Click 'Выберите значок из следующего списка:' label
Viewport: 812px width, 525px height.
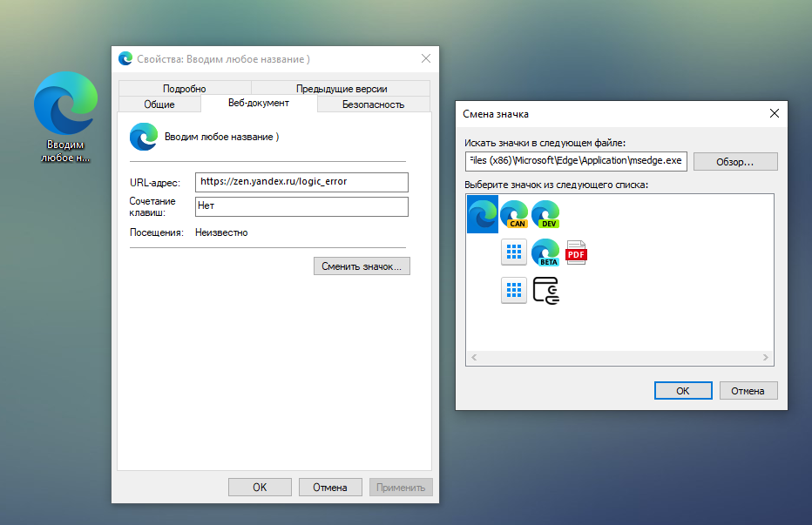tap(556, 185)
